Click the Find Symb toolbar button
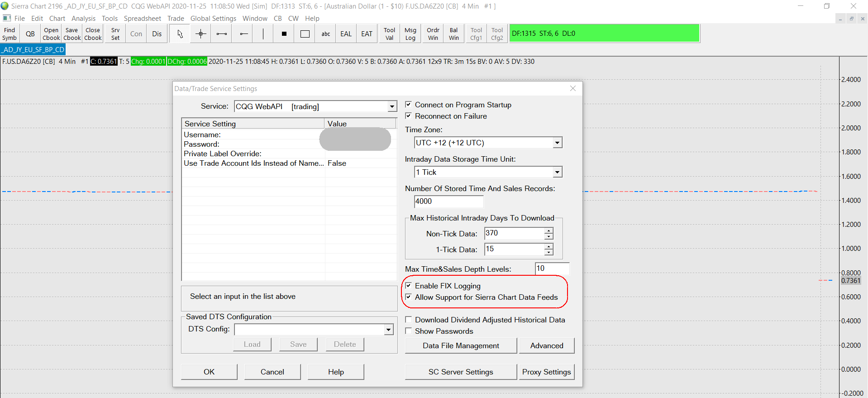 10,34
